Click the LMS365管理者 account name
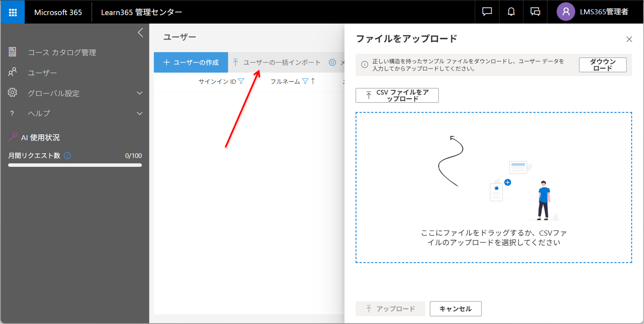 [x=604, y=12]
